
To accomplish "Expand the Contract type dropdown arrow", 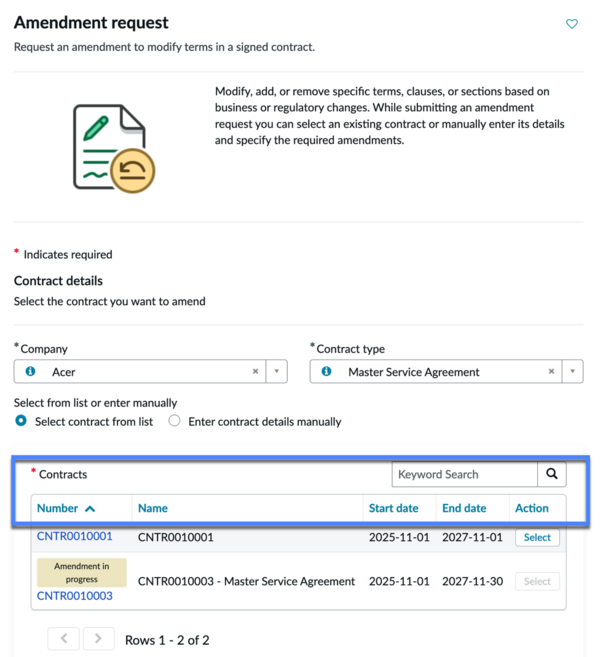I will click(572, 371).
